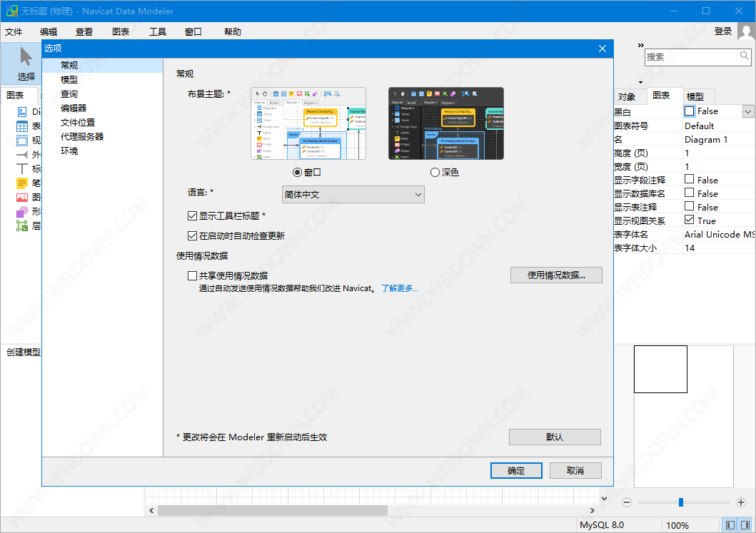The image size is (756, 533).
Task: Click the Usage Data button
Action: tap(556, 275)
